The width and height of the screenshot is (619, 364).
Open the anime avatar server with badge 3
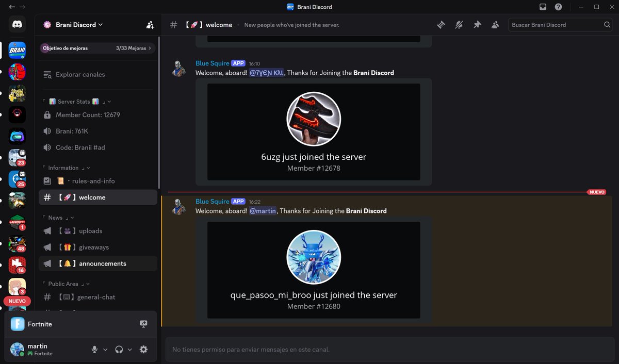coord(17,287)
